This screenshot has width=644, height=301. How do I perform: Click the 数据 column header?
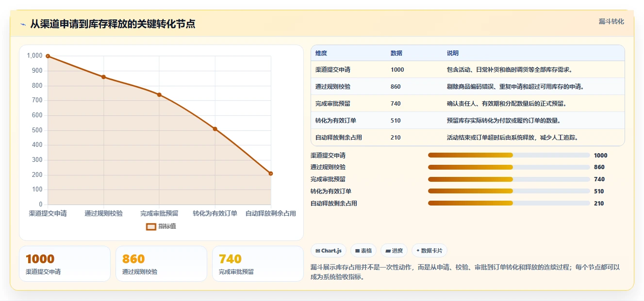click(x=396, y=53)
